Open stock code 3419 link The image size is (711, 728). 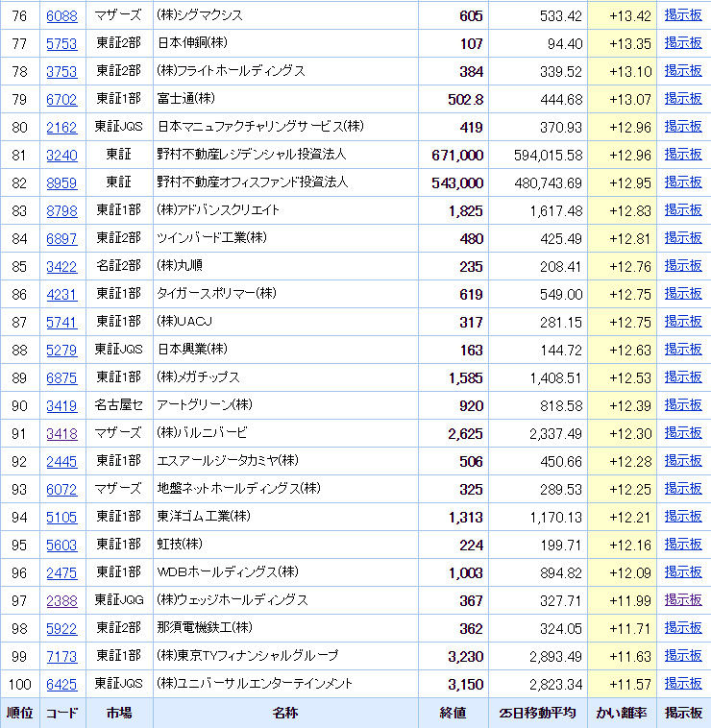(61, 406)
